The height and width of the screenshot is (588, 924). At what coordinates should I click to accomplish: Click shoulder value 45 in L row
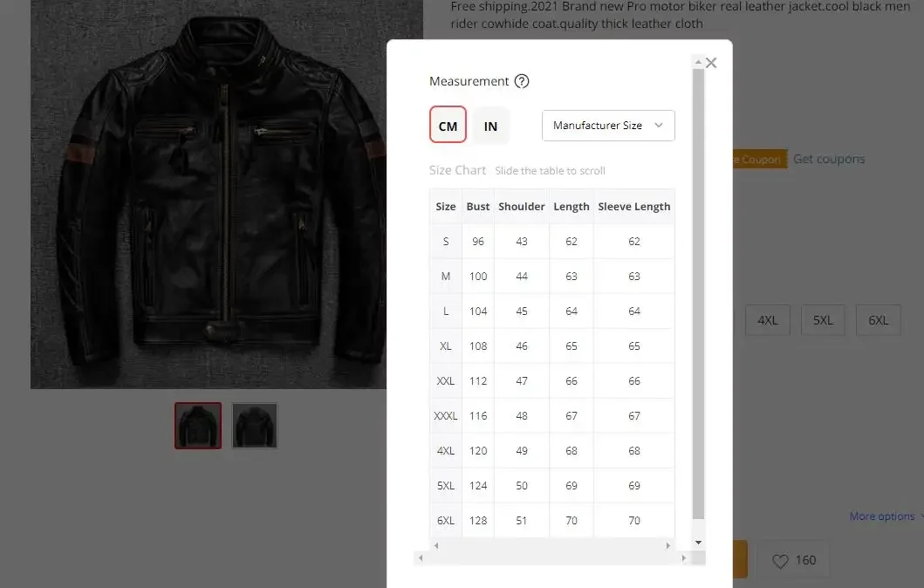[x=522, y=311]
